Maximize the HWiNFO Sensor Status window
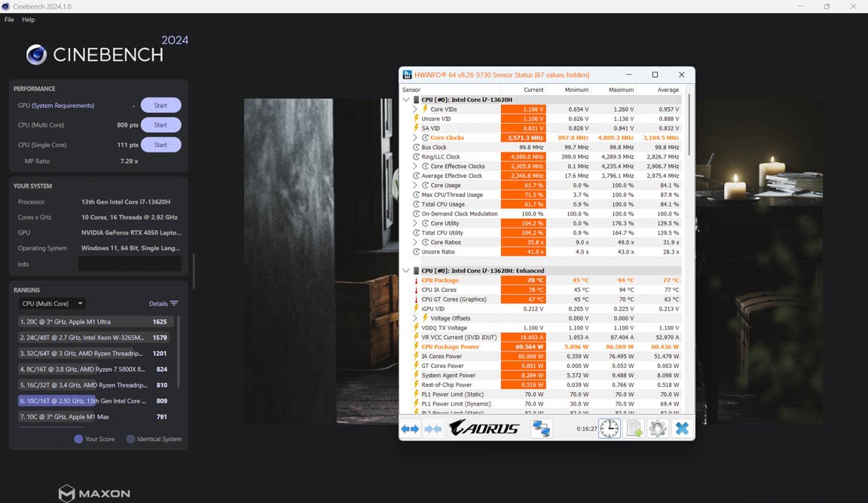Image resolution: width=868 pixels, height=503 pixels. click(x=655, y=75)
